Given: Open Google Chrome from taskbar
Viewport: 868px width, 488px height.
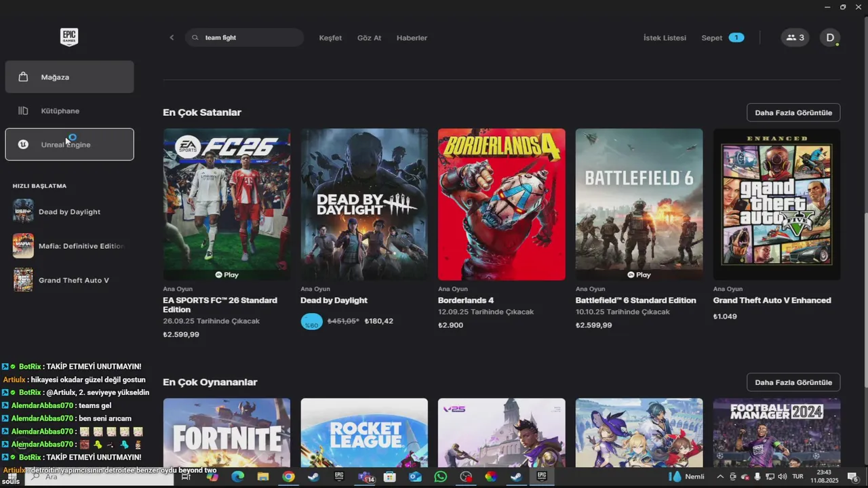Looking at the screenshot, I should click(288, 476).
